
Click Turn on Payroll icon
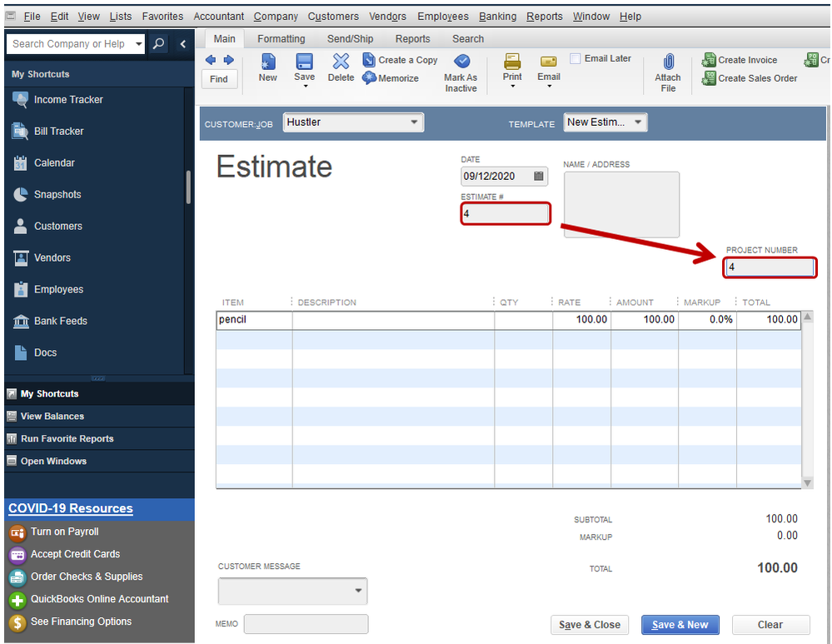pyautogui.click(x=17, y=532)
